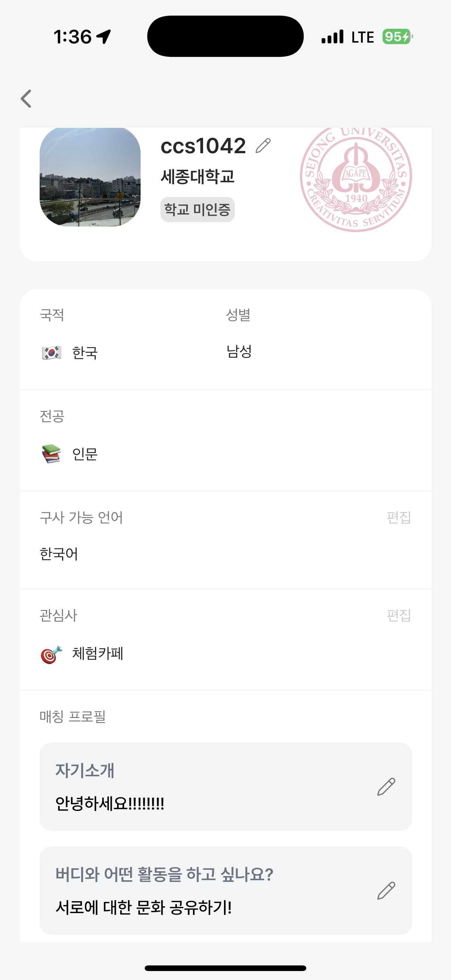Open the 안녕하세요 self-introduction card
This screenshot has width=451, height=980.
(x=226, y=787)
